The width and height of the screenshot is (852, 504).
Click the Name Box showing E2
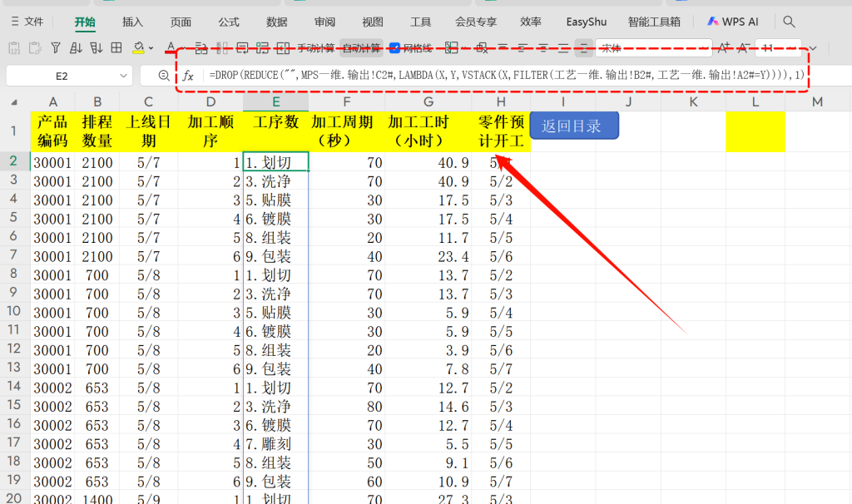[x=62, y=76]
